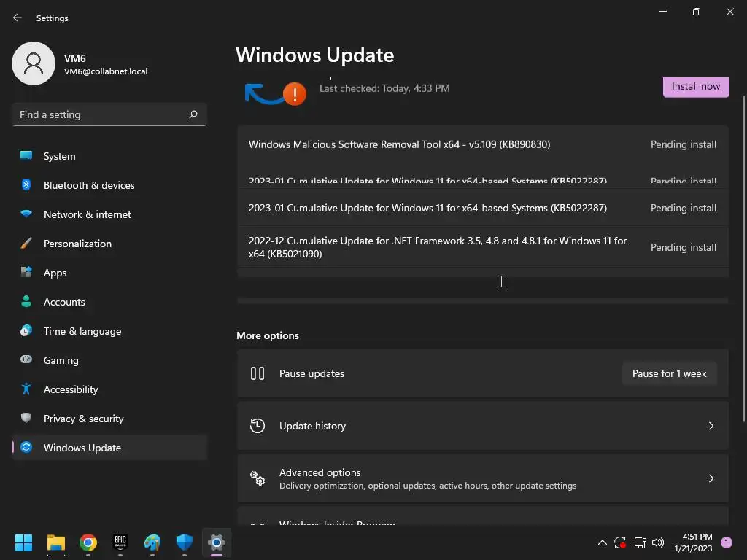Open Google Chrome from the taskbar

(88, 542)
